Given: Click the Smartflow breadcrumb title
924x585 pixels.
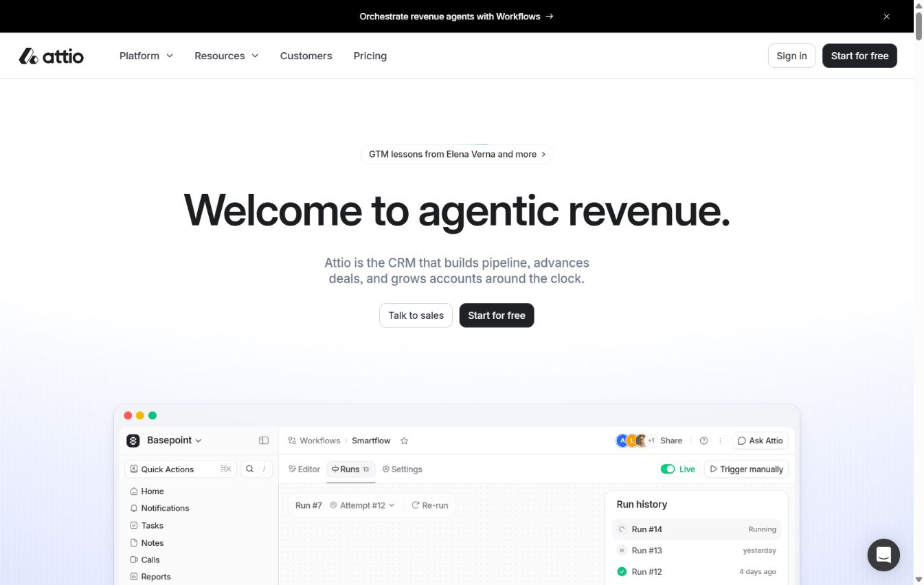Looking at the screenshot, I should click(x=371, y=441).
